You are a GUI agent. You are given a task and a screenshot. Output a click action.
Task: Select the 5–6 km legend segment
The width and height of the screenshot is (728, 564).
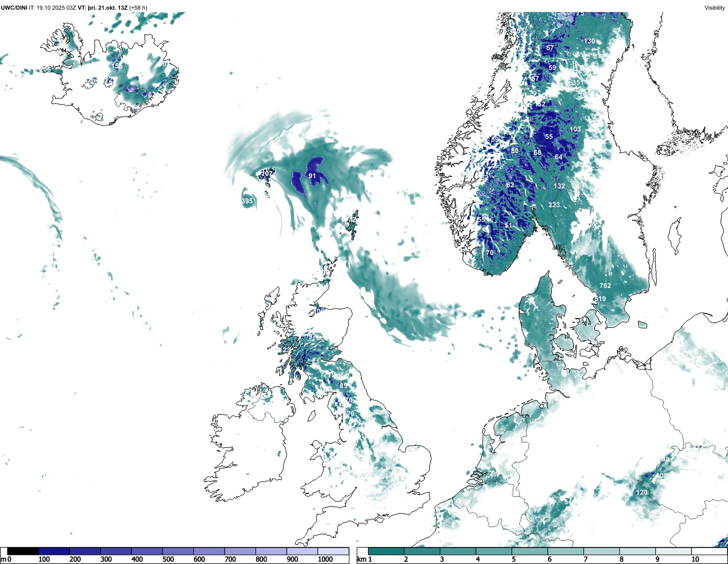coord(530,551)
